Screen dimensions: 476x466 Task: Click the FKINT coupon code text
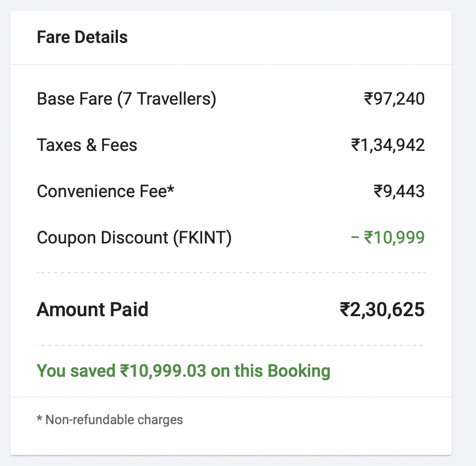(x=202, y=237)
